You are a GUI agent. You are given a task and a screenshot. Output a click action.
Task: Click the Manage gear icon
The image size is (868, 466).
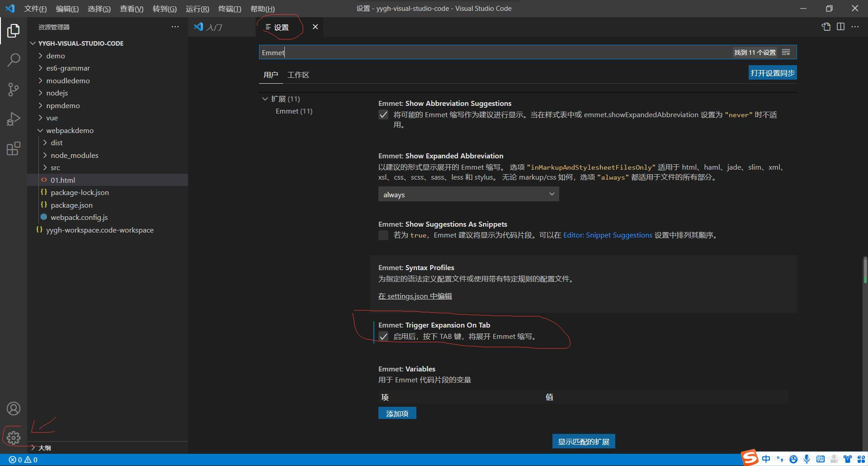click(14, 437)
